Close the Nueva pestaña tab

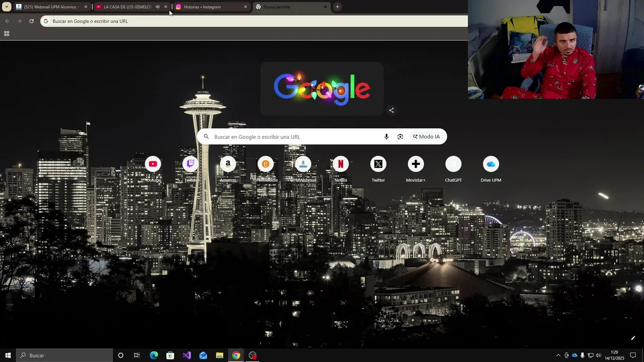(x=325, y=7)
